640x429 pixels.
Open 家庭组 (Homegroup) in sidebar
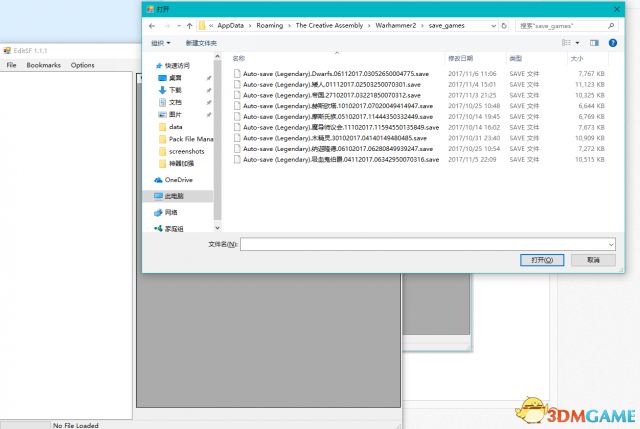[174, 229]
